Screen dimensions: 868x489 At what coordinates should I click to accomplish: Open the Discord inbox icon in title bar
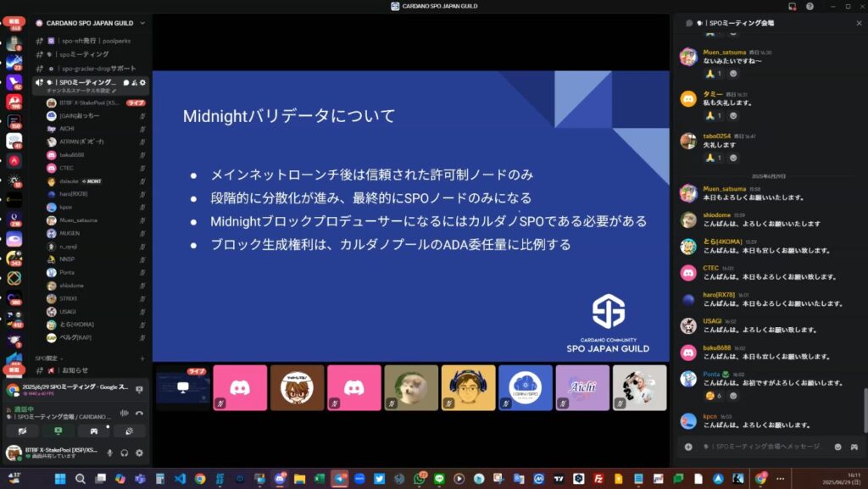pos(793,6)
